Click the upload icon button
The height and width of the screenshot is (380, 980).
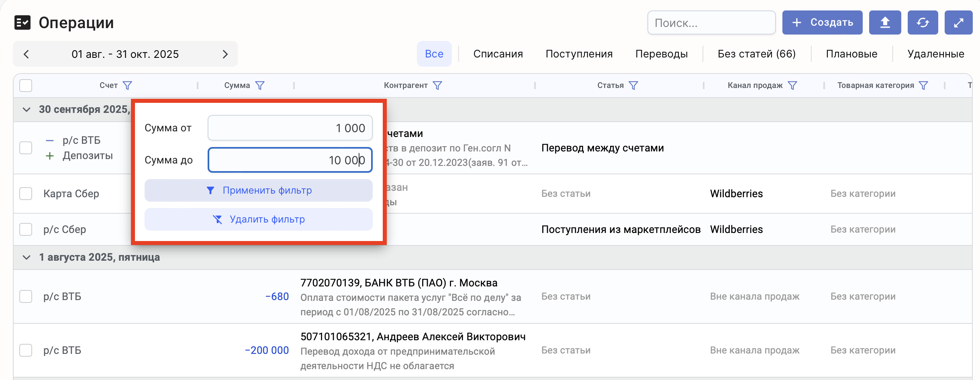pyautogui.click(x=885, y=22)
